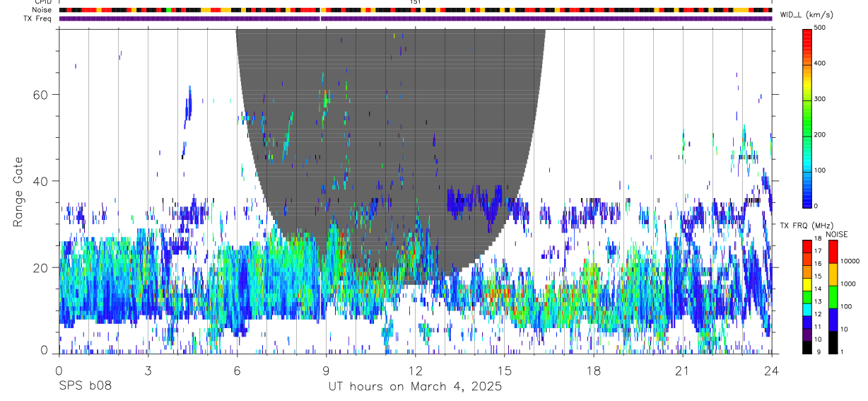
Task: Pick the blue bottom of the width colorbar
Action: pos(807,198)
